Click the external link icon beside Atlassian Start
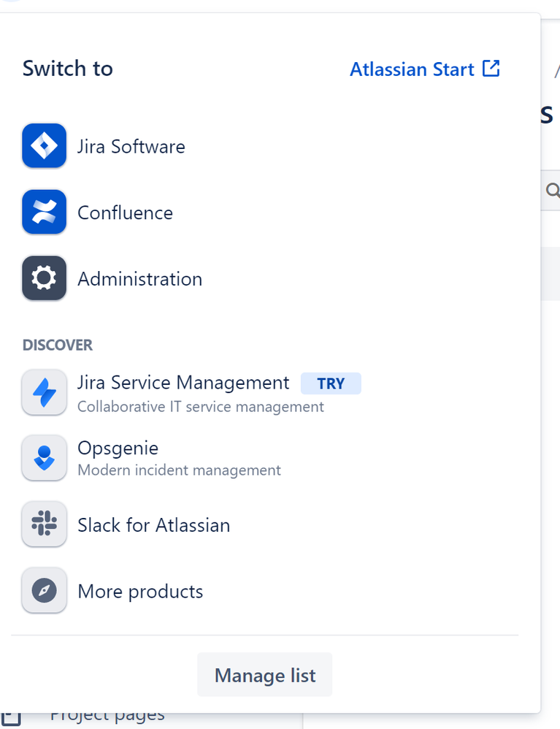Screen dimensions: 560x729 [491, 69]
